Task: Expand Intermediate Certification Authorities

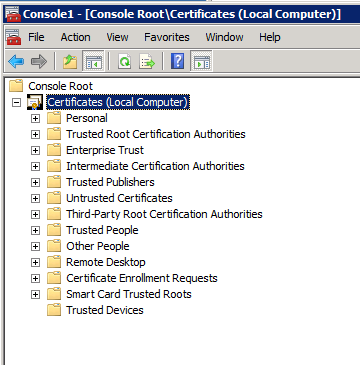Action: click(x=35, y=166)
